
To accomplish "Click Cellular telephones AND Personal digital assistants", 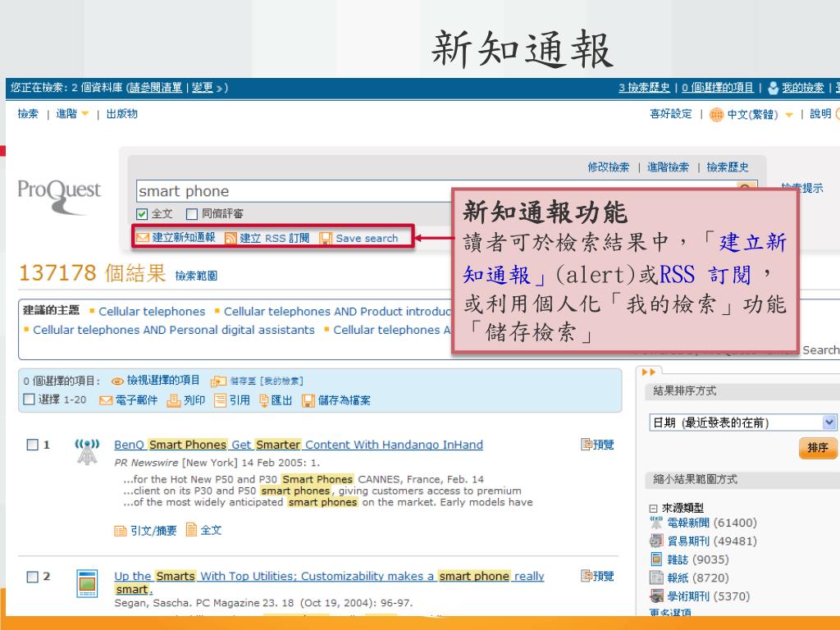I will [174, 330].
